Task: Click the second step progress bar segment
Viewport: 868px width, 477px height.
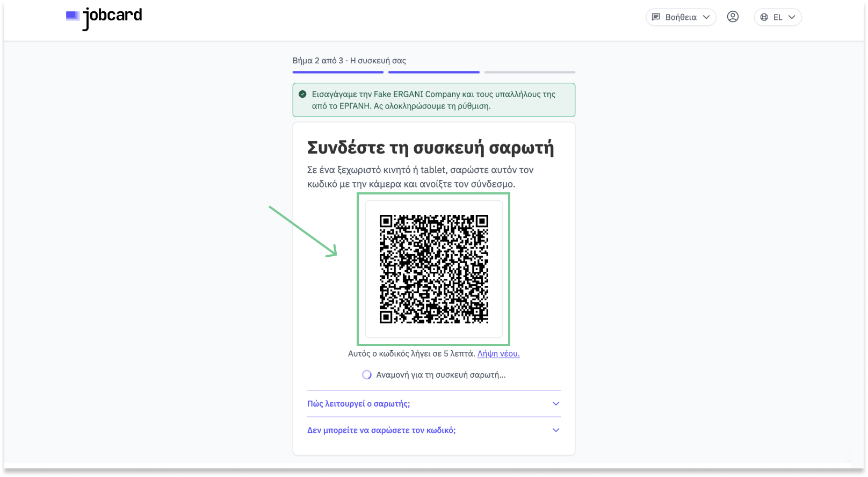Action: click(x=434, y=72)
